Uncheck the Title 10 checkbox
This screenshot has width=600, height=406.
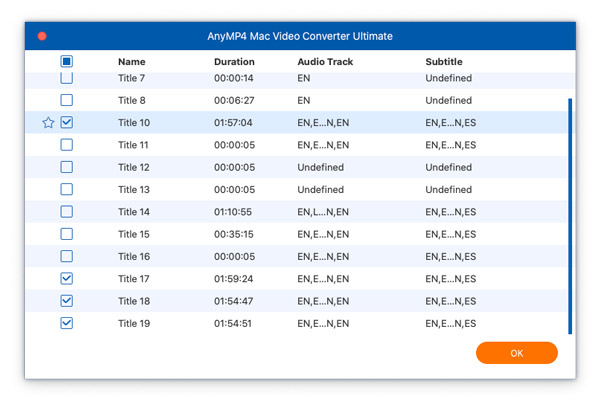pos(67,123)
